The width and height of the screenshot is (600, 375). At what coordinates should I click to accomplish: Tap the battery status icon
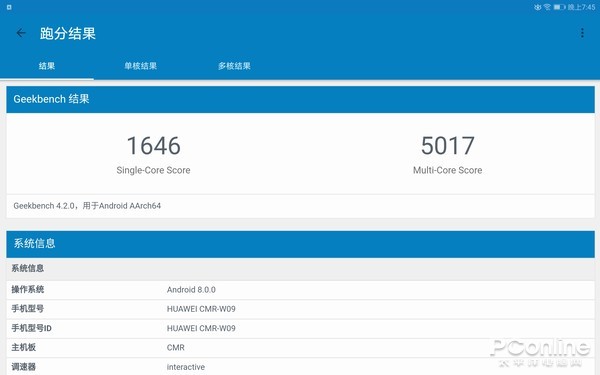[559, 7]
